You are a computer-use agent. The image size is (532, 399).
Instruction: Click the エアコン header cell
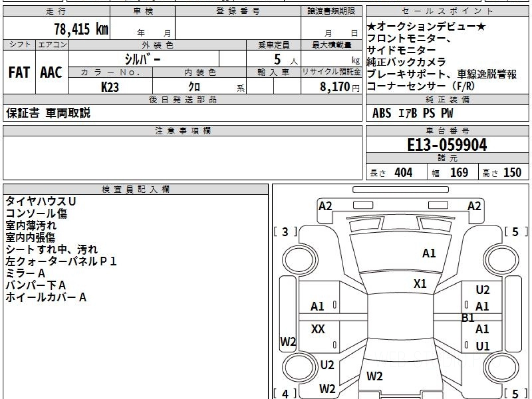click(52, 45)
